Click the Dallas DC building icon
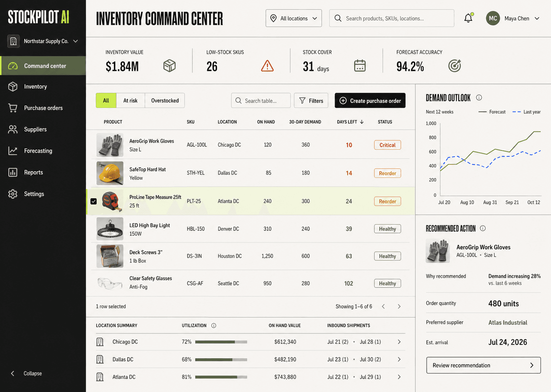Screen dimensions: 551x392 (x=100, y=359)
